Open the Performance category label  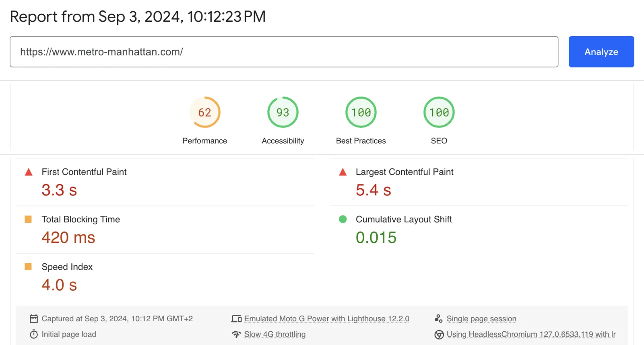pyautogui.click(x=205, y=141)
